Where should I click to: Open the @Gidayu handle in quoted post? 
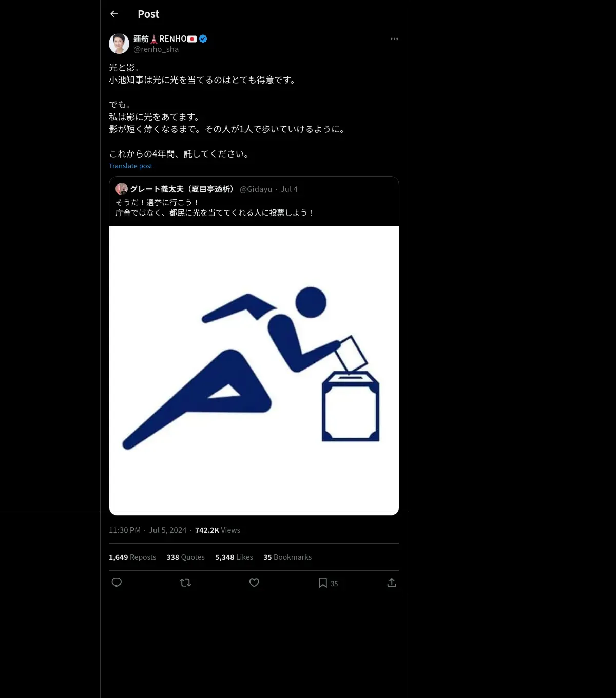click(x=256, y=189)
